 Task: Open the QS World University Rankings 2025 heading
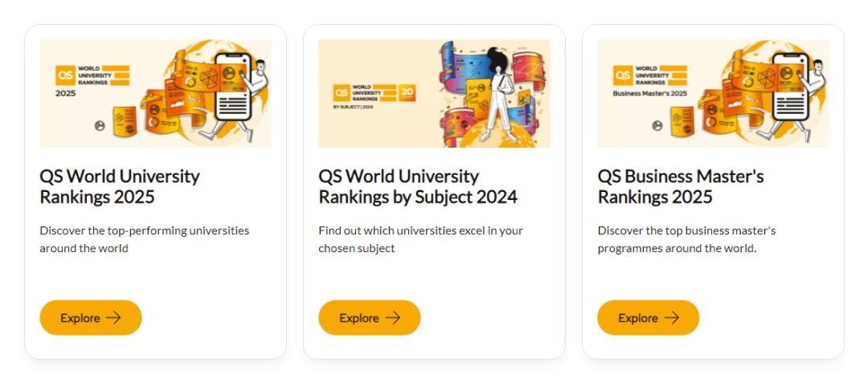[120, 186]
